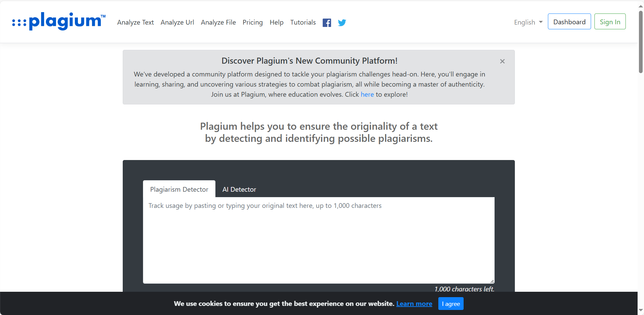Click the scrollbar down arrow
The image size is (644, 315).
point(641,310)
